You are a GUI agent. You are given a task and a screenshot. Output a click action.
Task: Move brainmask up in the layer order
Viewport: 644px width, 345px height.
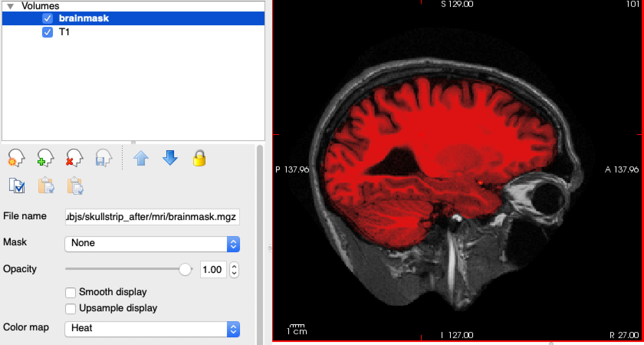[x=141, y=158]
